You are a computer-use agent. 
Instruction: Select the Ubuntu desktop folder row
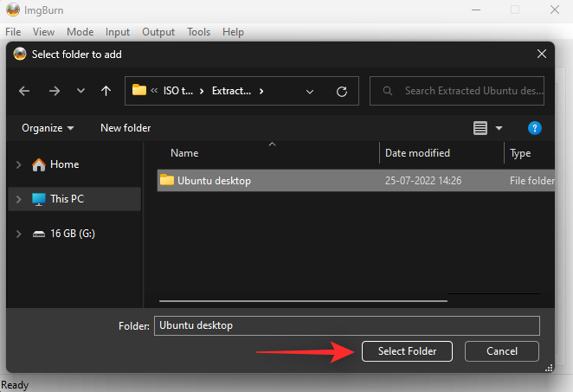coord(356,181)
